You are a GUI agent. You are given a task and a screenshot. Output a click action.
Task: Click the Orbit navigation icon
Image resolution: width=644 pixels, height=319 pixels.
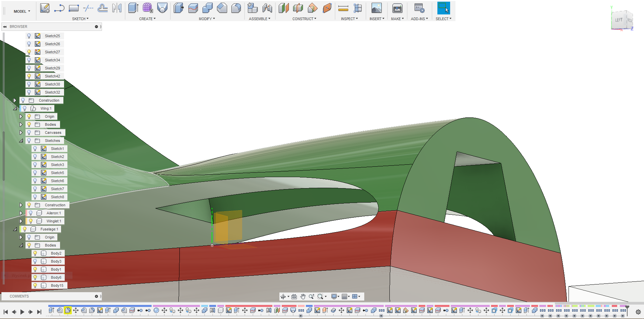tap(283, 297)
